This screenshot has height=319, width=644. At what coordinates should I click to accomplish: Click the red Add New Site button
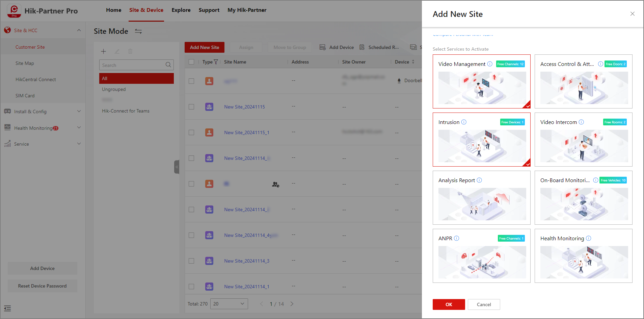pyautogui.click(x=205, y=47)
